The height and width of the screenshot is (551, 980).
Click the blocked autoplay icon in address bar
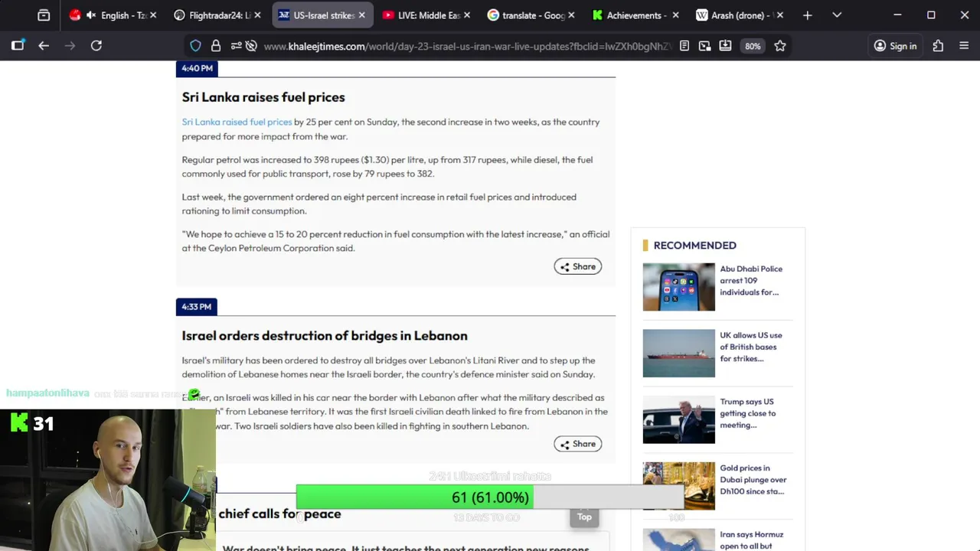click(x=251, y=46)
